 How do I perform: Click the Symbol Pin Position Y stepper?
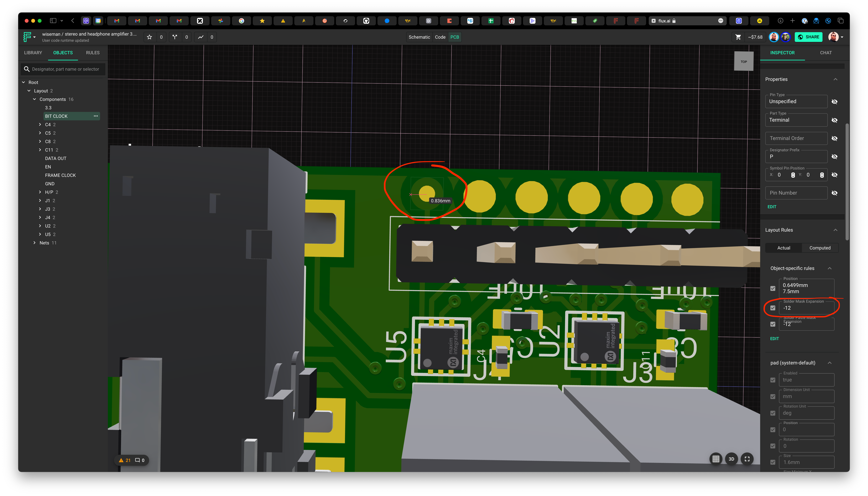822,175
